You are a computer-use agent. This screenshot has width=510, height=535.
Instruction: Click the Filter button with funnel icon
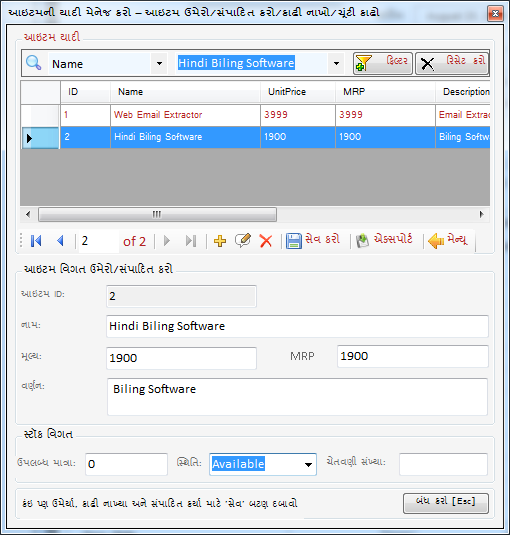coord(383,63)
